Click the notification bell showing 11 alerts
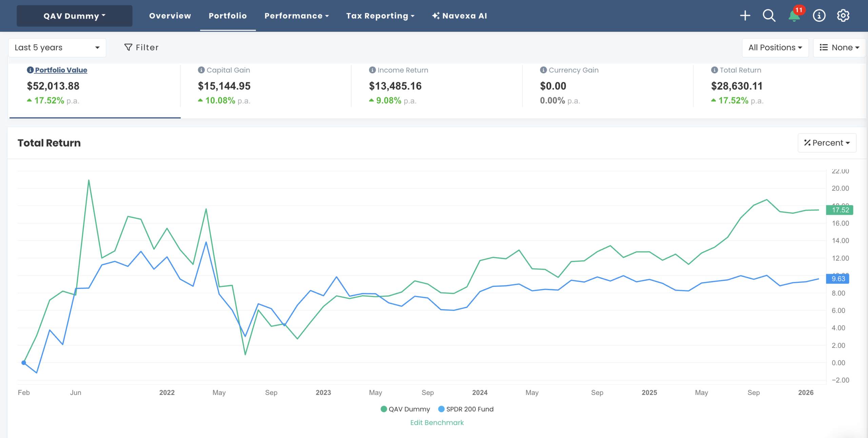The image size is (868, 438). pos(794,16)
